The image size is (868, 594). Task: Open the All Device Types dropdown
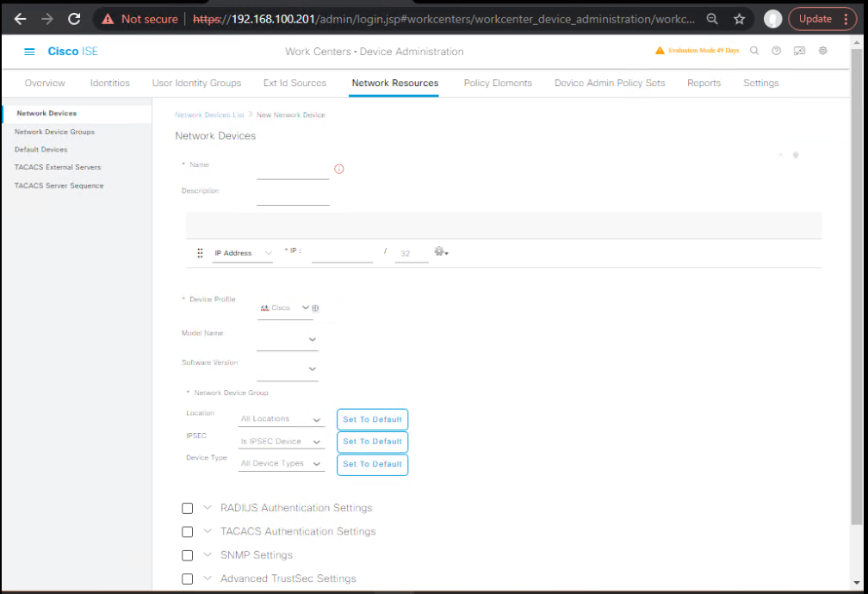(x=282, y=463)
